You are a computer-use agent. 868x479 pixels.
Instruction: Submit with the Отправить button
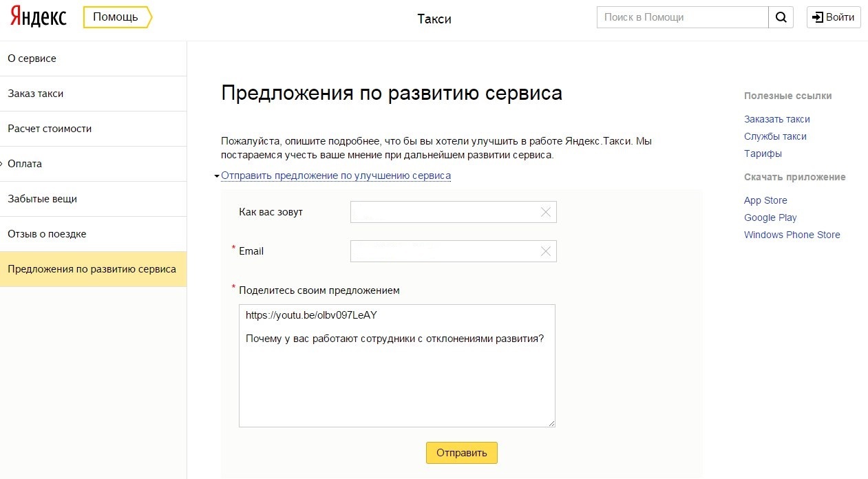461,453
